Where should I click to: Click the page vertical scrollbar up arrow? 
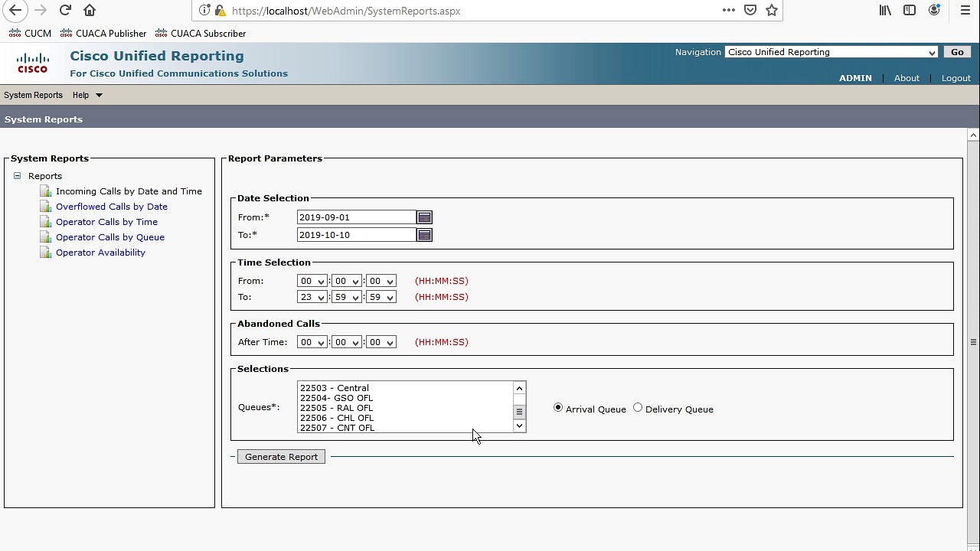point(973,135)
